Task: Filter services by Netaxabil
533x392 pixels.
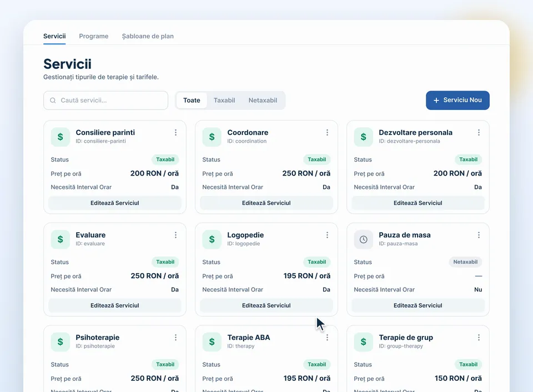Action: [263, 100]
